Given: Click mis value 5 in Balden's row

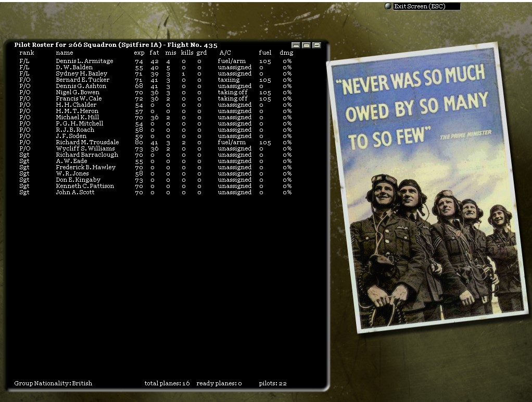Looking at the screenshot, I should pos(168,68).
